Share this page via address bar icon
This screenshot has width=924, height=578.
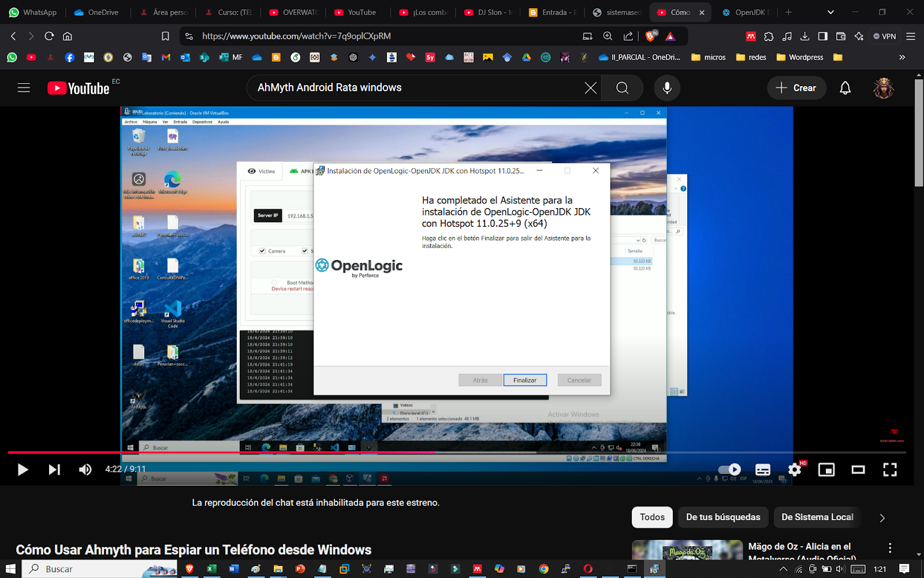[x=628, y=36]
